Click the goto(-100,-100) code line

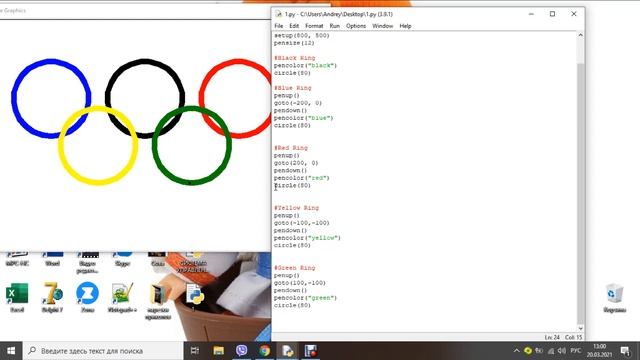(302, 223)
